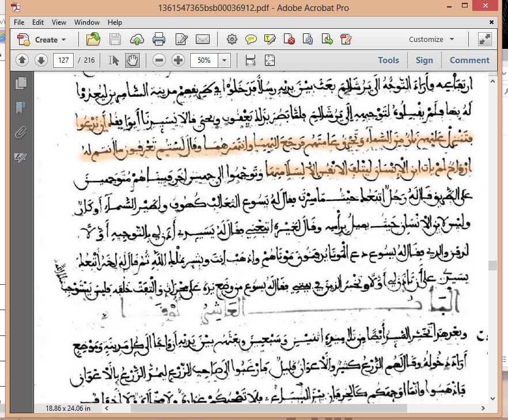508x420 pixels.
Task: Add a sticky note comment
Action: click(251, 40)
